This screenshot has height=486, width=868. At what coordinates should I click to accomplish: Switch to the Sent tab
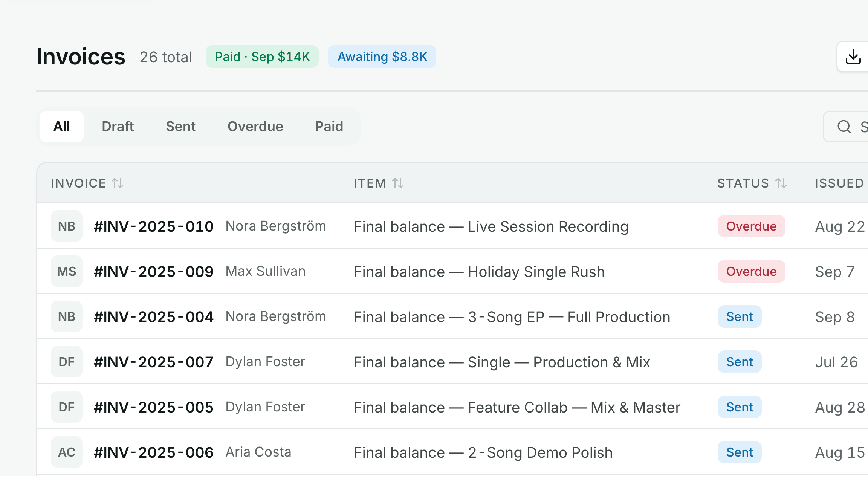coord(180,127)
